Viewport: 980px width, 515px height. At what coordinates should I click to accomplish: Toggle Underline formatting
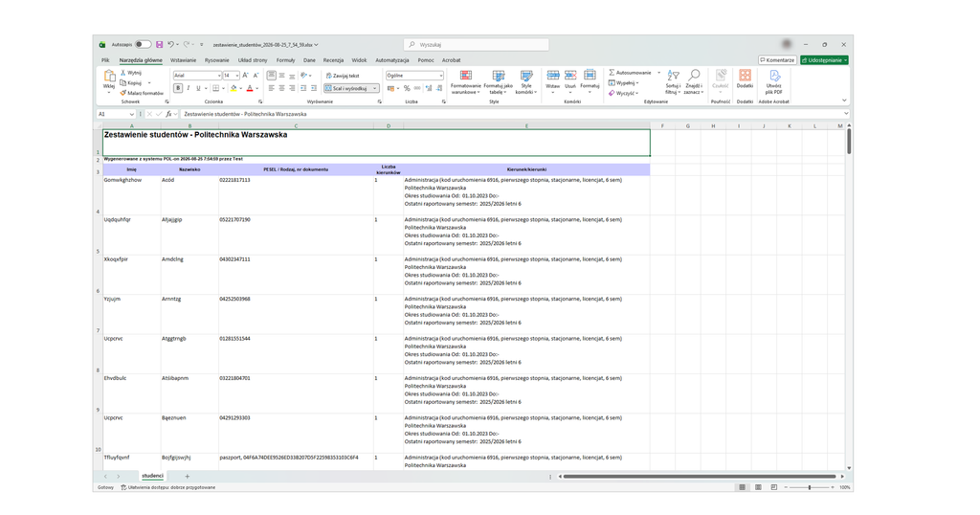[x=198, y=88]
